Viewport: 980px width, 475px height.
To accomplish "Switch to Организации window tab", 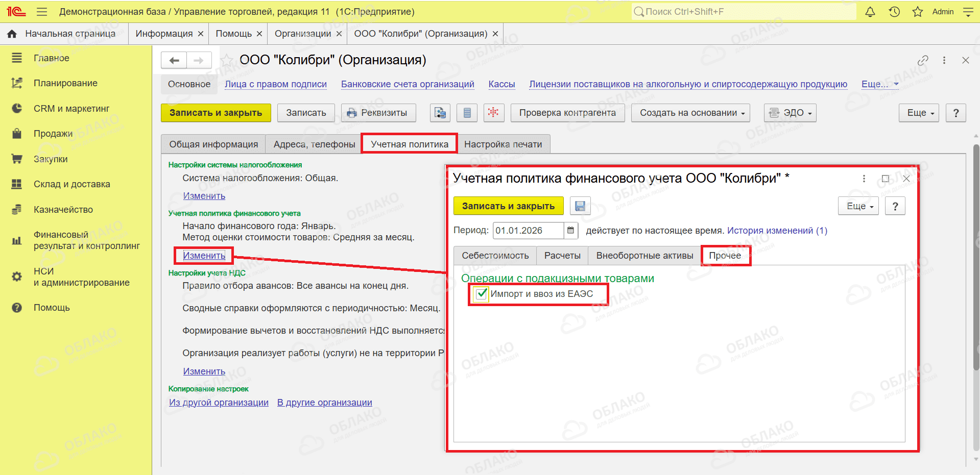I will coord(303,34).
